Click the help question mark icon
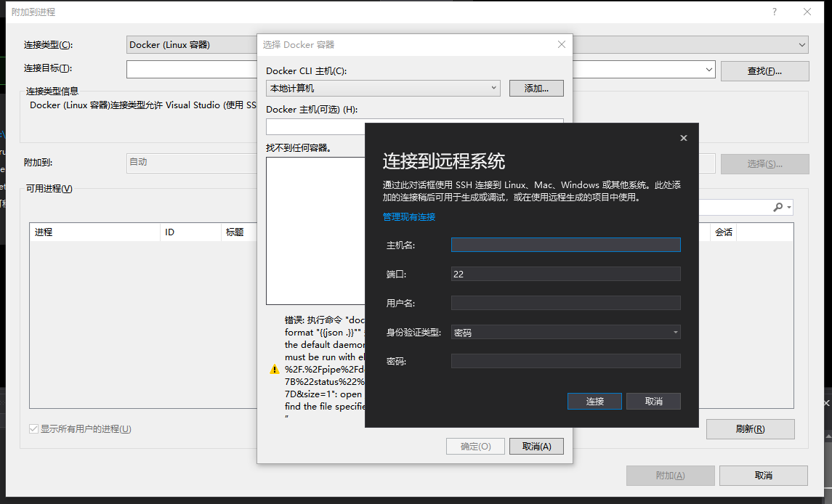Image resolution: width=832 pixels, height=504 pixels. pos(775,12)
